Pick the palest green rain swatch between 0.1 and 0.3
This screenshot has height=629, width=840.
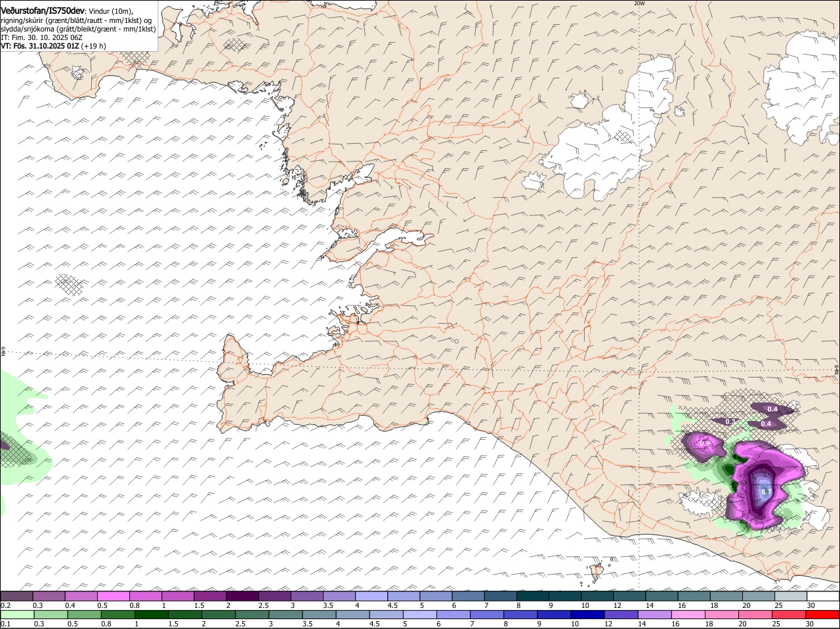coord(17,615)
